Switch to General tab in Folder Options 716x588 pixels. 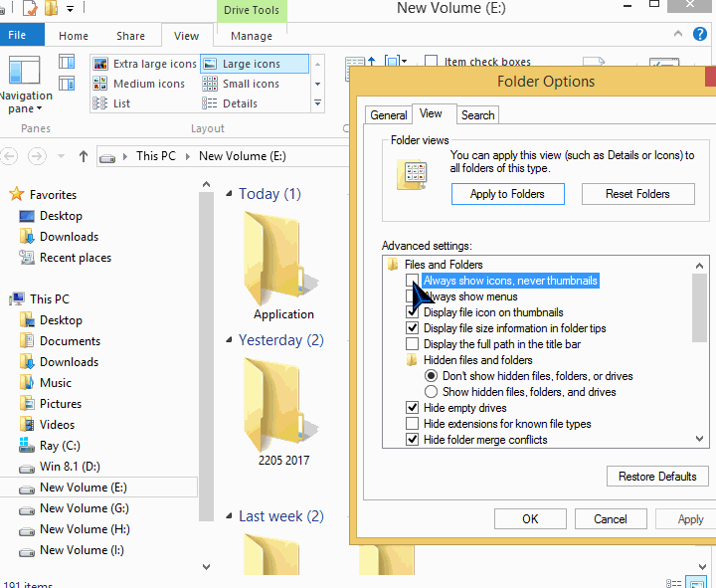tap(389, 115)
